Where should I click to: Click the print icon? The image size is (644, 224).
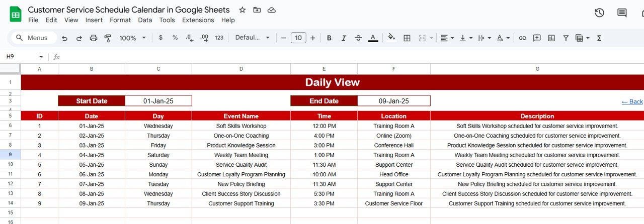(93, 38)
